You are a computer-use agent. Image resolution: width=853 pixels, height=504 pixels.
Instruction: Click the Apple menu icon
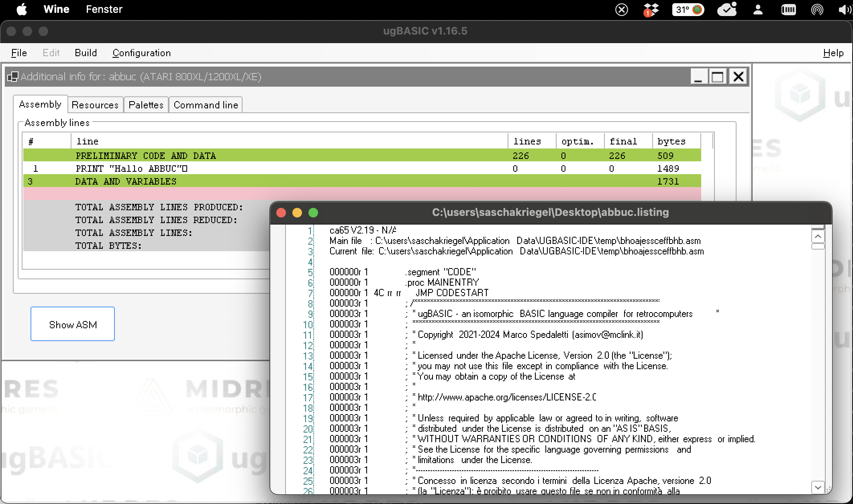click(22, 9)
